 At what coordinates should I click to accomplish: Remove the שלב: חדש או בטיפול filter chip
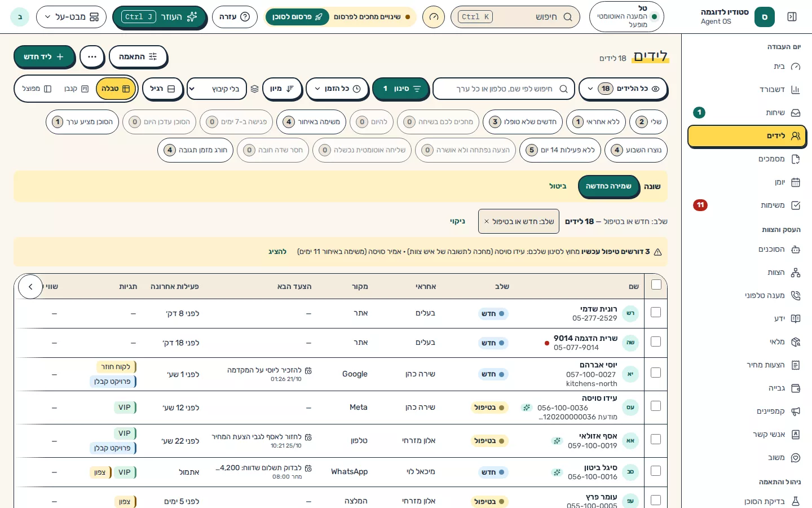[x=487, y=222]
